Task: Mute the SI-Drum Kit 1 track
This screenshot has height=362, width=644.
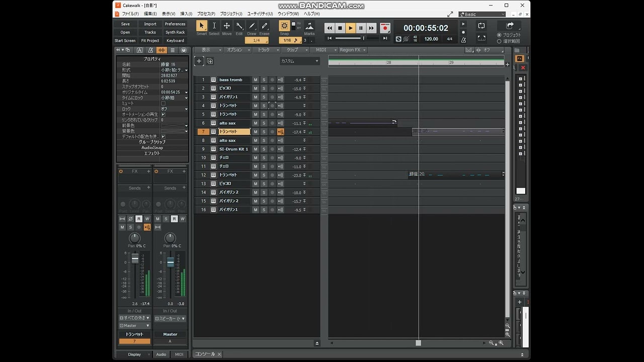Action: 256,149
